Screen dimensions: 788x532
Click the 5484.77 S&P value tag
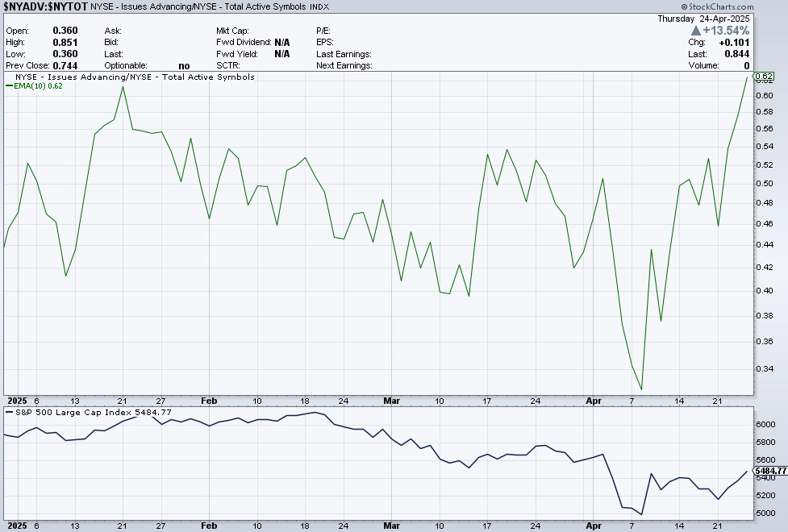[770, 471]
